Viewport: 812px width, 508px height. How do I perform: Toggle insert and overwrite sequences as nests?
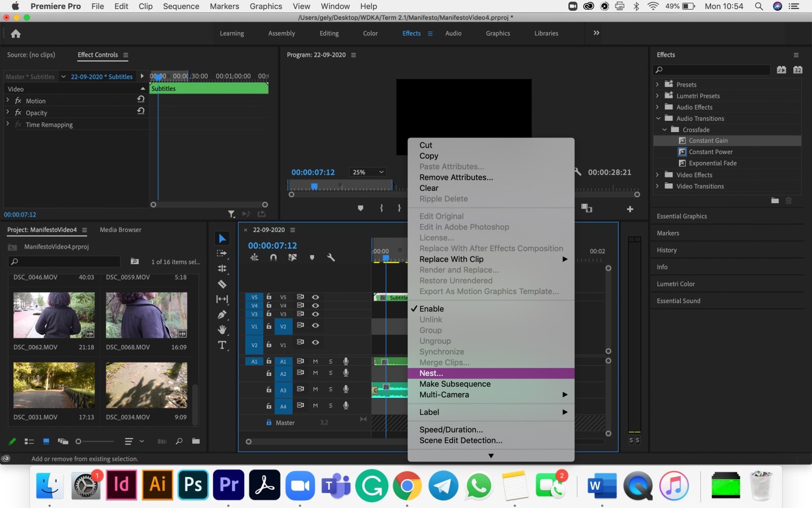click(254, 258)
